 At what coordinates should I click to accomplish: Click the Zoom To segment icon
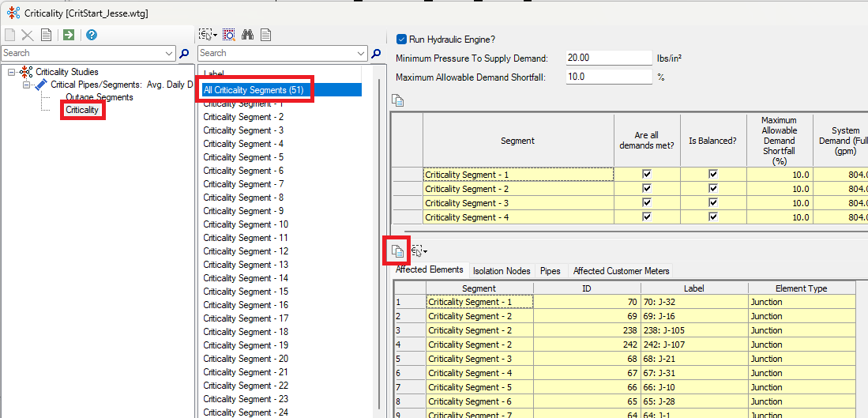tap(229, 35)
